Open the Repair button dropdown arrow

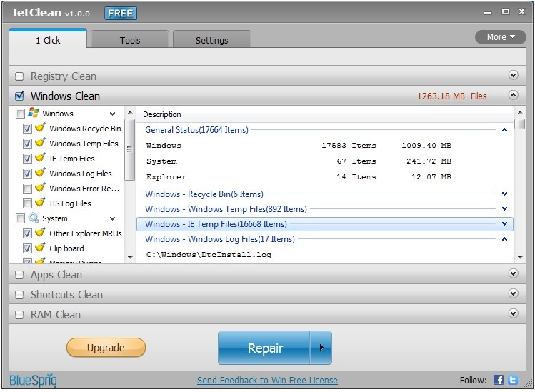coord(321,348)
